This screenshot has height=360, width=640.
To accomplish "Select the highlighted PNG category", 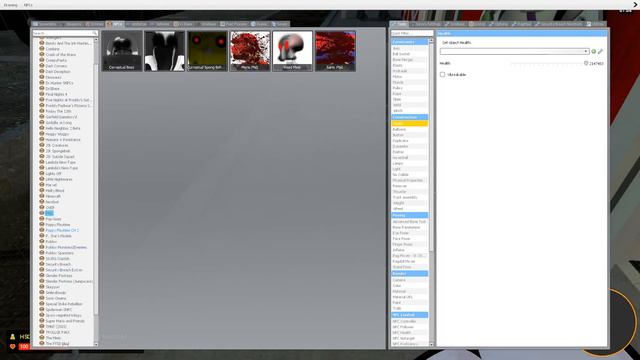I will (x=49, y=213).
